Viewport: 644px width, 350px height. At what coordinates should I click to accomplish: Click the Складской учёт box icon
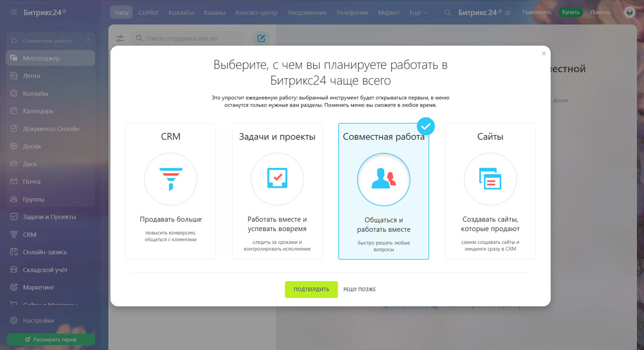pyautogui.click(x=14, y=270)
